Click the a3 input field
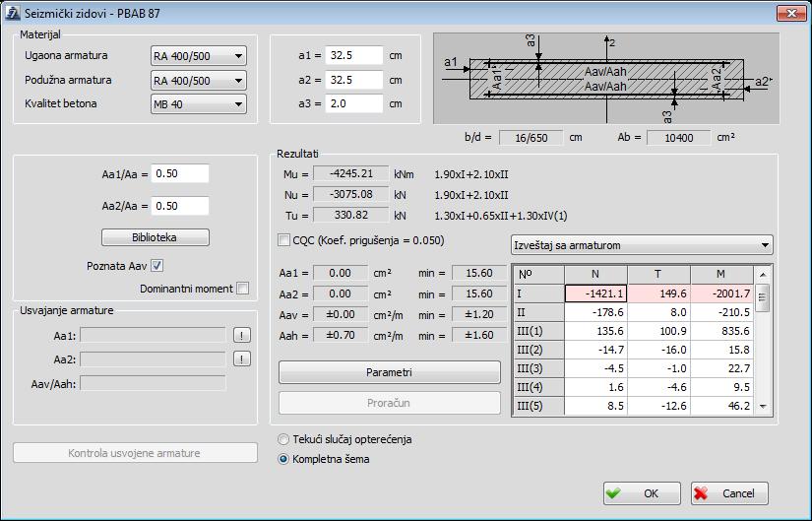Viewport: 812px width, 521px height. coord(354,103)
